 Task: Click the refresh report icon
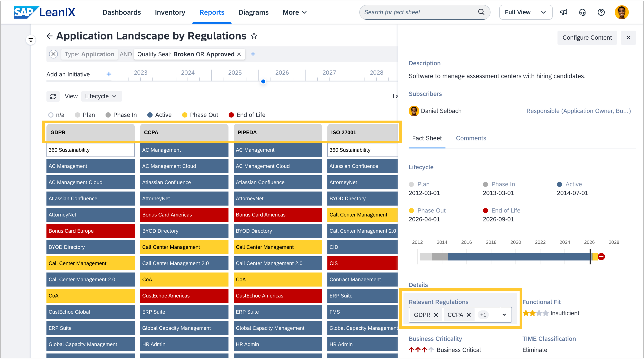click(53, 96)
